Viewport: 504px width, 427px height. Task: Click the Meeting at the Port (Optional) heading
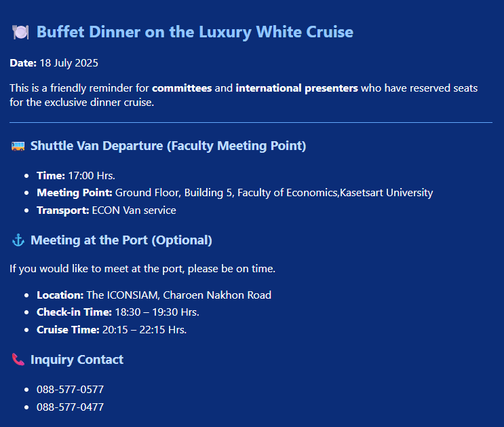121,240
